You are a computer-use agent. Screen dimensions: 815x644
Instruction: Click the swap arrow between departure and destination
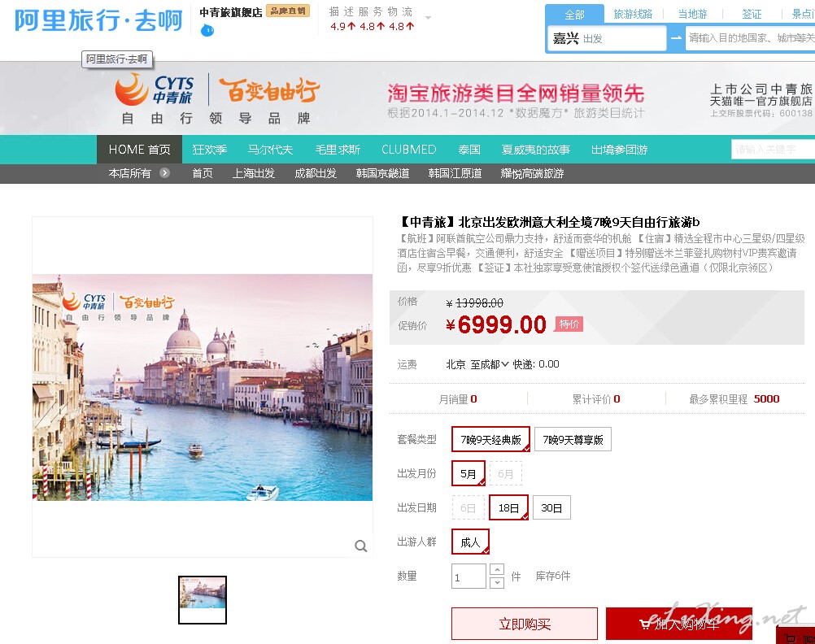point(676,38)
